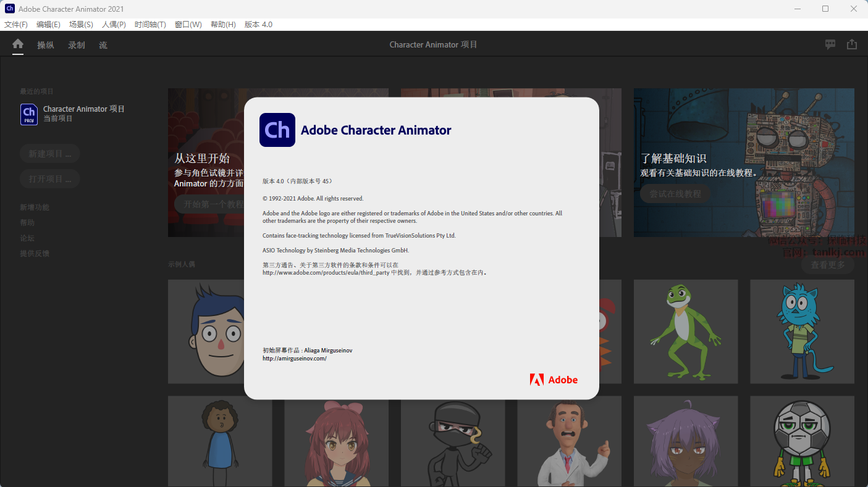Click the 打开项目 button

tap(50, 179)
